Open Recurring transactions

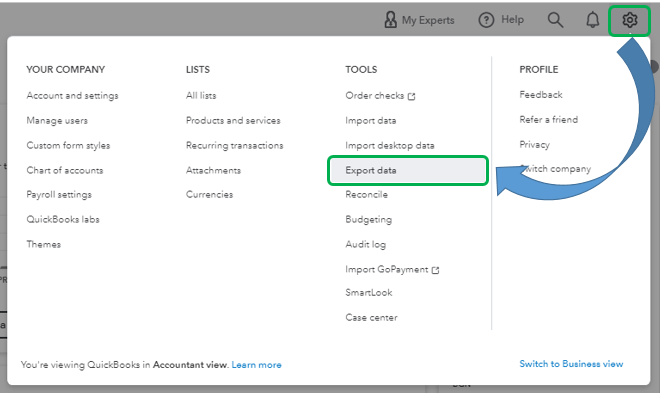click(234, 145)
